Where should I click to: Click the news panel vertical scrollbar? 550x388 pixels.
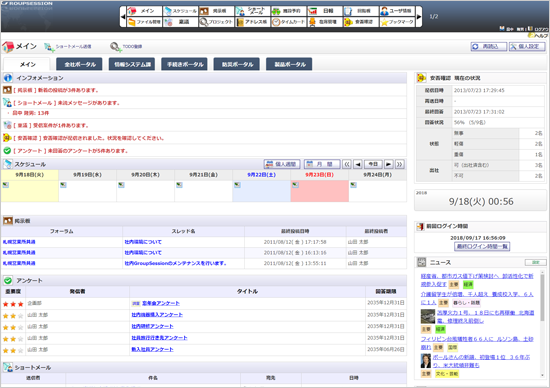click(x=543, y=325)
